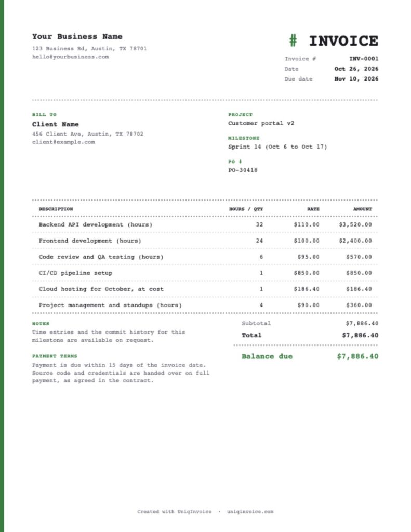Viewport: 411px width, 532px height.
Task: Click the INVOICE heading
Action: pyautogui.click(x=343, y=41)
